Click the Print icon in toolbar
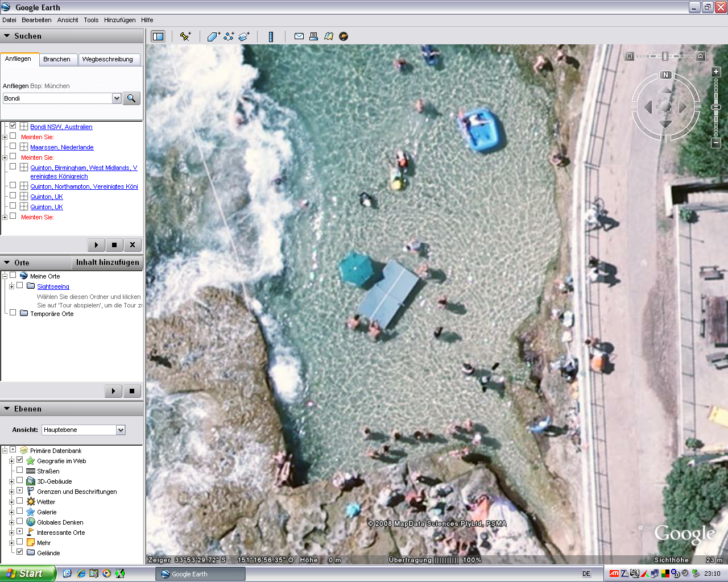The width and height of the screenshot is (728, 582). point(313,36)
